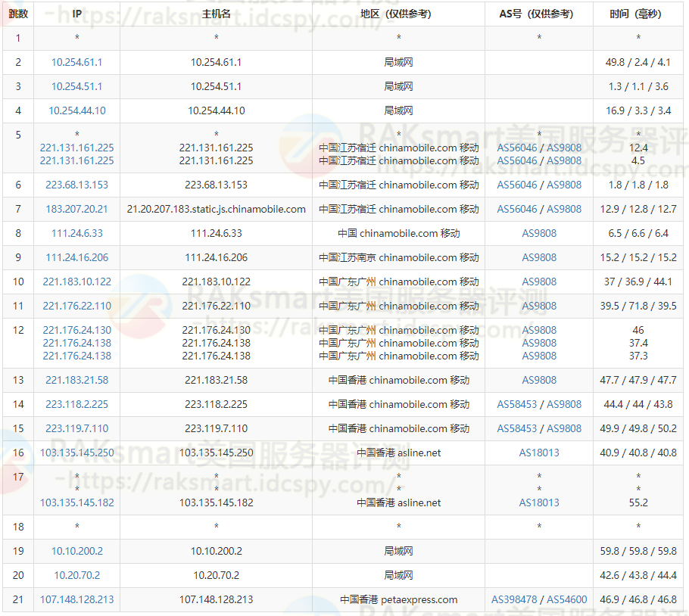Image resolution: width=689 pixels, height=616 pixels.
Task: Click AS58453 in the hop 14 row
Action: tap(517, 404)
